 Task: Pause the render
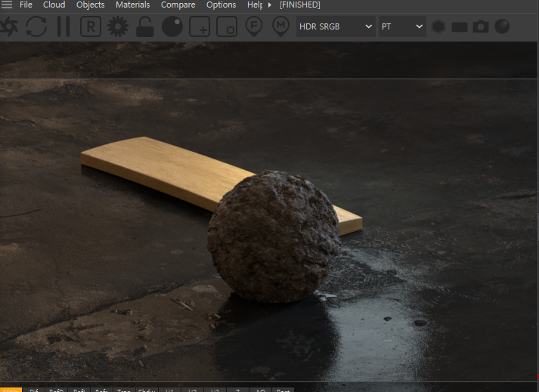[64, 26]
